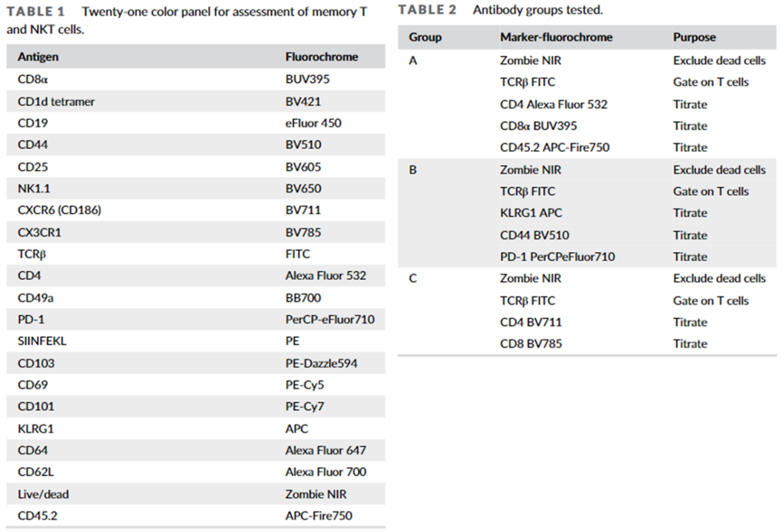The height and width of the screenshot is (532, 782).
Task: Click the Live/dead antigen cell
Action: (43, 494)
